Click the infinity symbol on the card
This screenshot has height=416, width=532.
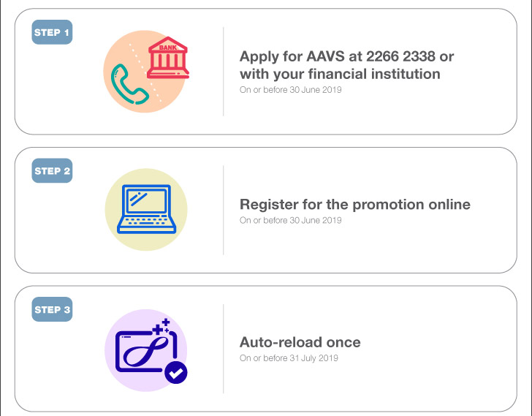tap(146, 352)
